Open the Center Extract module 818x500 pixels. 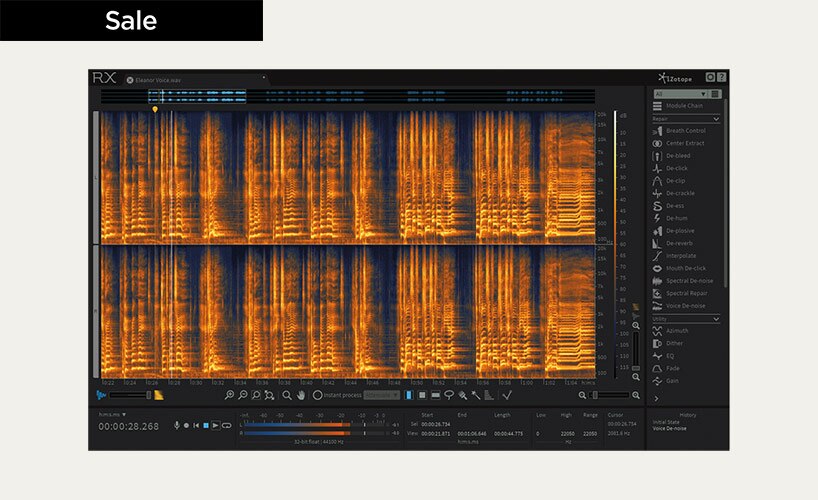click(x=678, y=143)
